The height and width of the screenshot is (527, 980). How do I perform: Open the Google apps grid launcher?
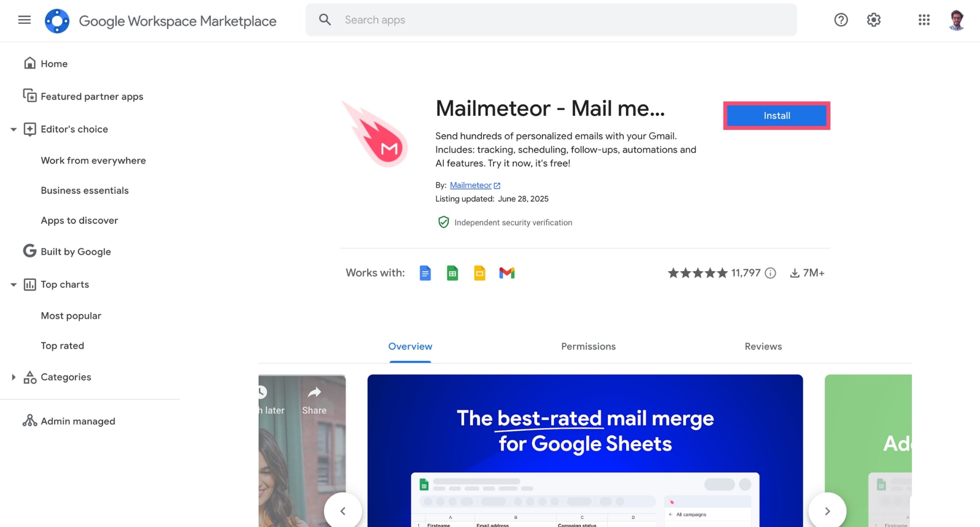(923, 20)
